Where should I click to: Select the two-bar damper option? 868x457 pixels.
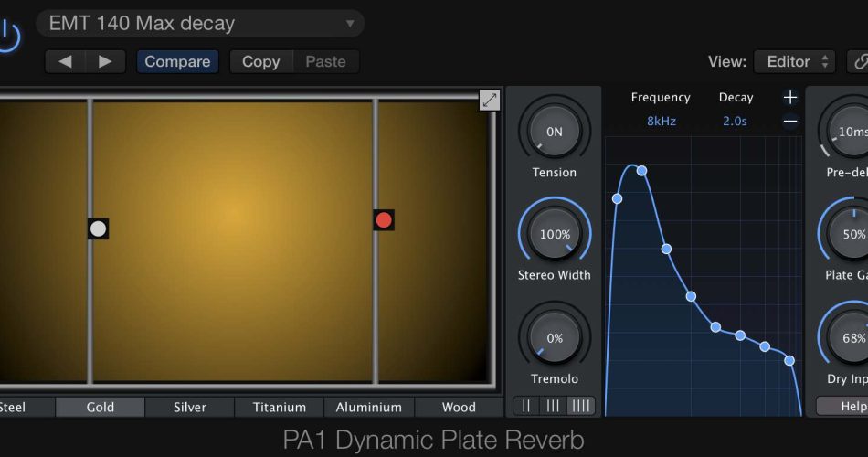pyautogui.click(x=526, y=406)
